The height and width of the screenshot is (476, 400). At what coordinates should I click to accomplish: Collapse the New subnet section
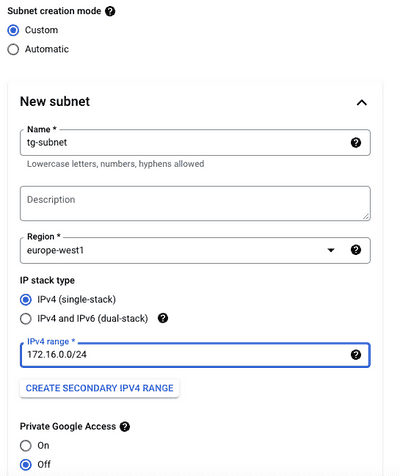(x=362, y=102)
